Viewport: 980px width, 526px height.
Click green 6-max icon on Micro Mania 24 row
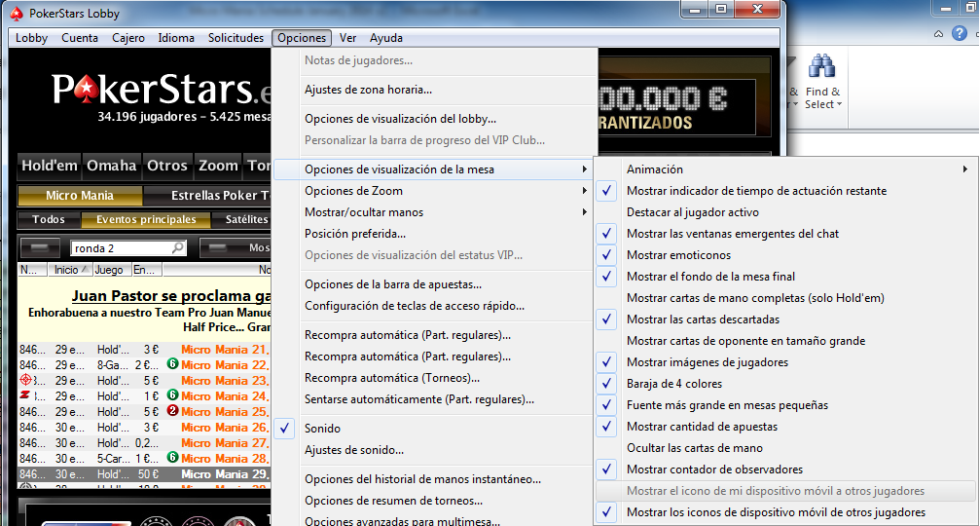pos(172,395)
